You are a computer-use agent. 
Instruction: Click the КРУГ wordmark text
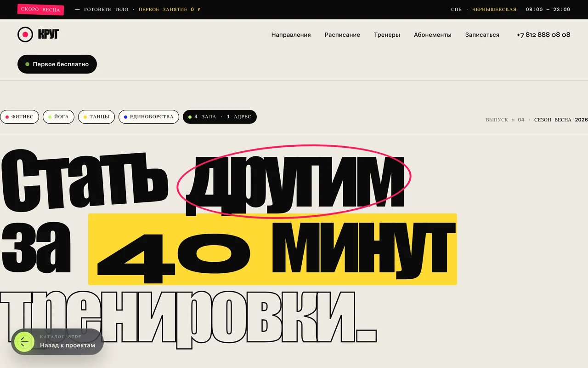tap(49, 34)
